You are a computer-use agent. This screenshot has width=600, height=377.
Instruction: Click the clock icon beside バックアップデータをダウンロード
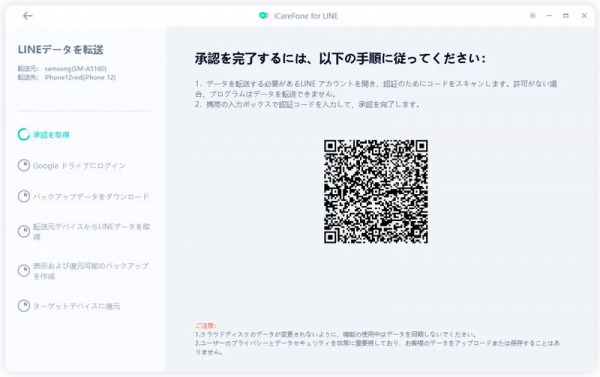[24, 196]
